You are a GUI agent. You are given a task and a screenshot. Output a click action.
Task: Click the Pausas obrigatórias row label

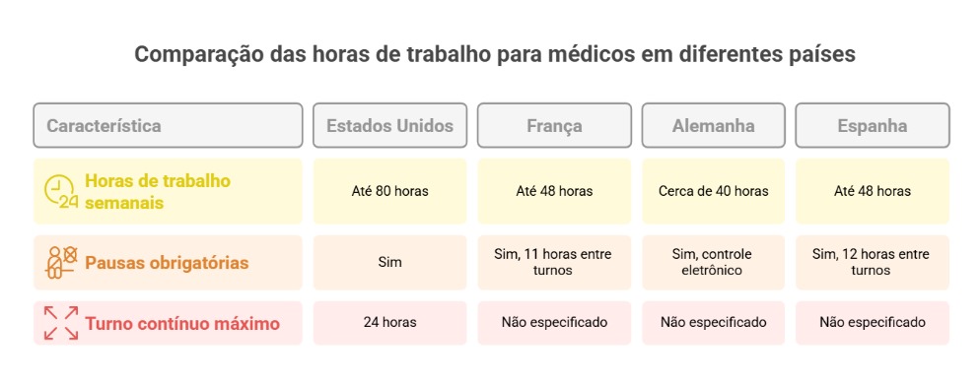[x=167, y=263]
